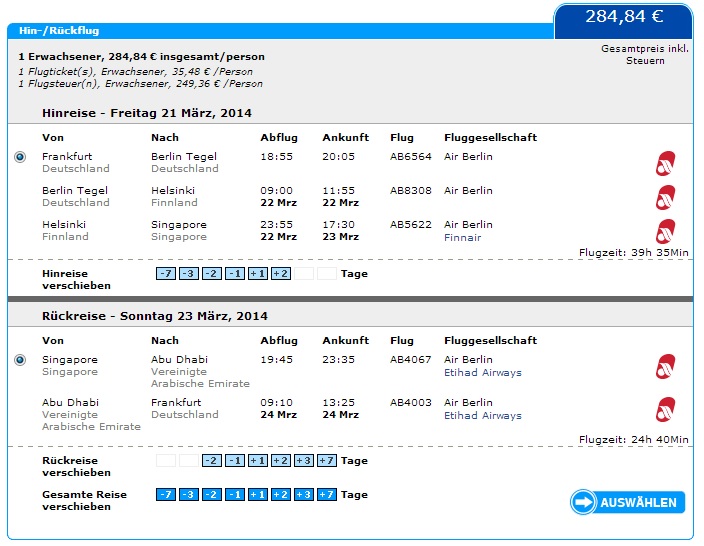704x546 pixels.
Task: Click Air Berlin logo for flight AB8308
Action: [665, 198]
